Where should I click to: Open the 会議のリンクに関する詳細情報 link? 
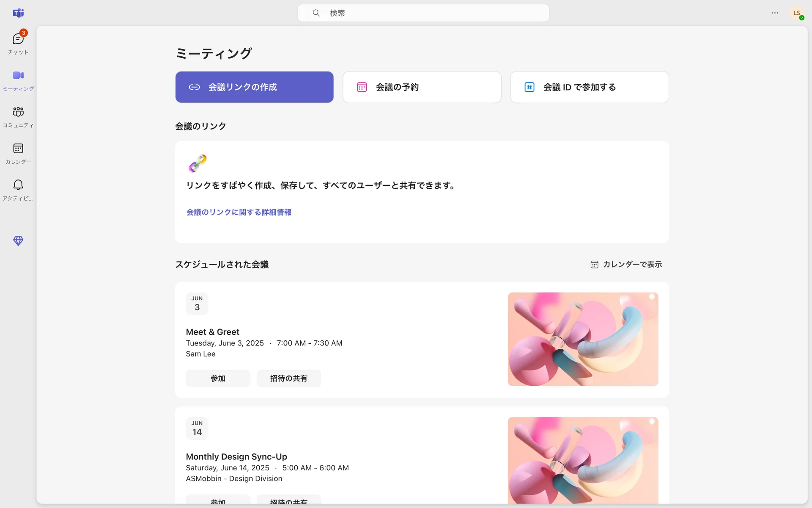[239, 213]
